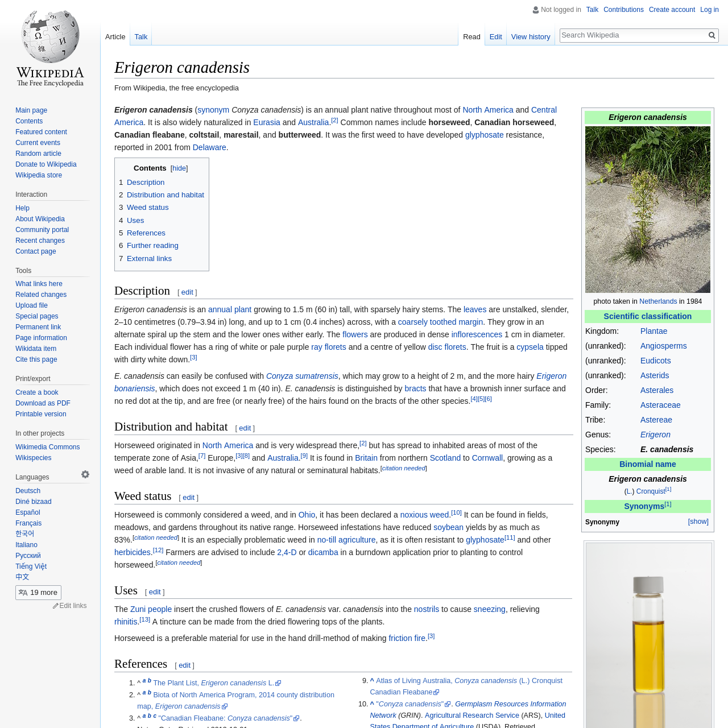Open the Asteraceae family link
The width and height of the screenshot is (728, 728).
pyautogui.click(x=660, y=405)
